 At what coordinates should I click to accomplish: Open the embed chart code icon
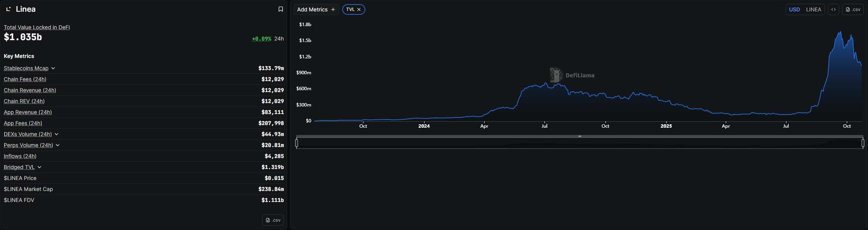833,9
